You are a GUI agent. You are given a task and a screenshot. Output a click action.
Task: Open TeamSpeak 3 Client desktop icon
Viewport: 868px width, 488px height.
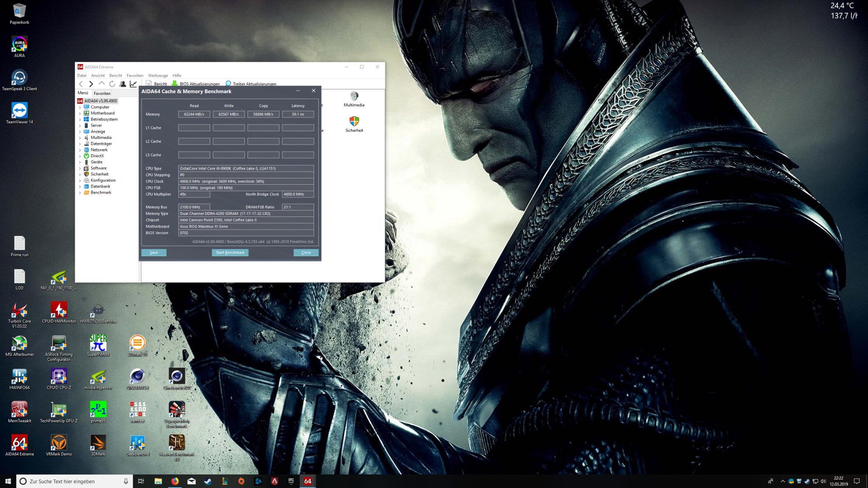tap(19, 80)
